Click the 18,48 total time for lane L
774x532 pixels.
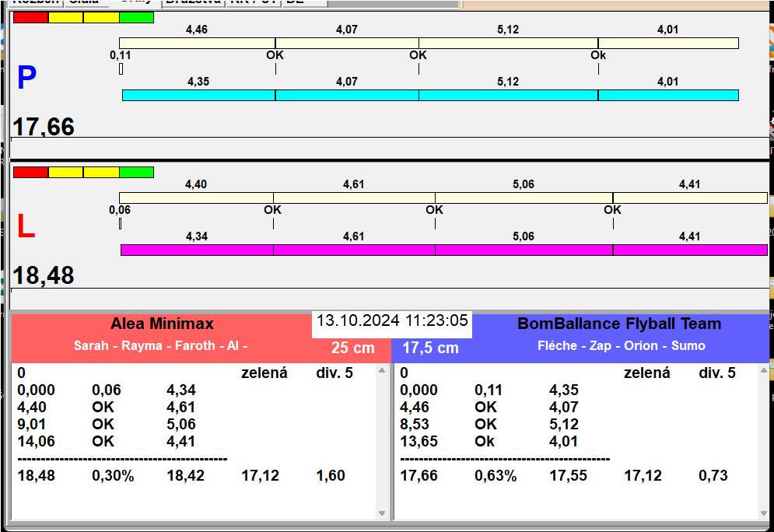(x=44, y=276)
